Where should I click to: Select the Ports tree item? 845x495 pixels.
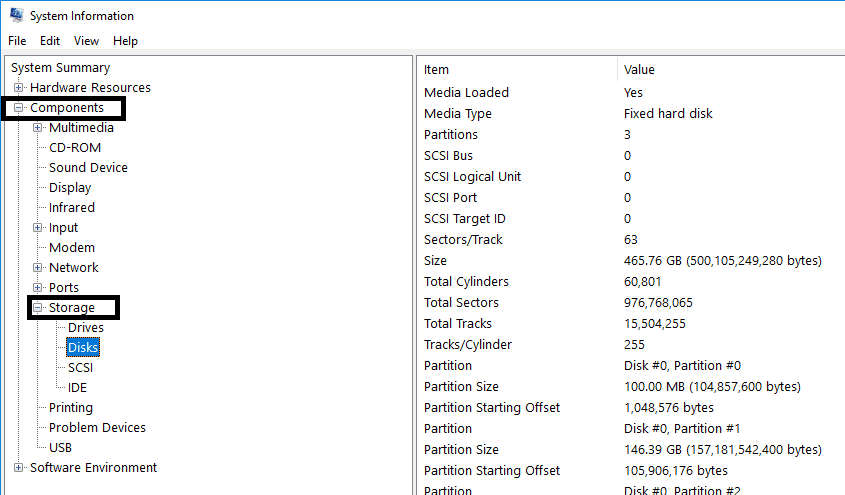pyautogui.click(x=64, y=287)
